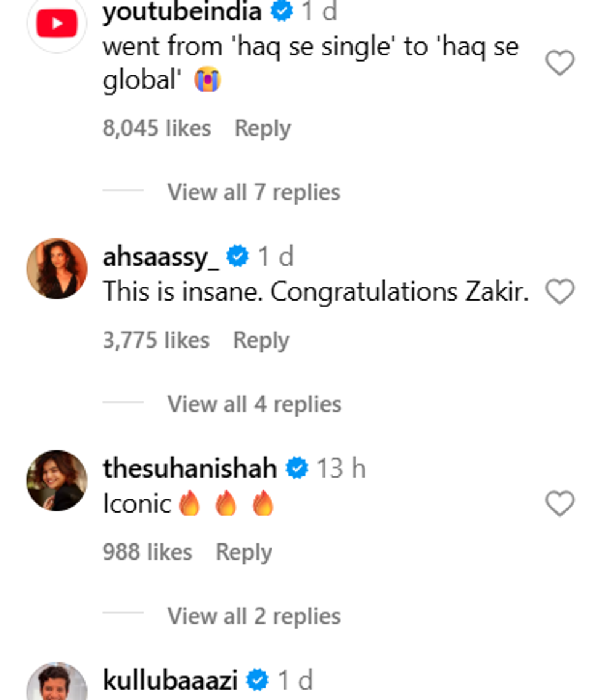Open the kullubaaazi username link
This screenshot has width=604, height=700.
(170, 681)
